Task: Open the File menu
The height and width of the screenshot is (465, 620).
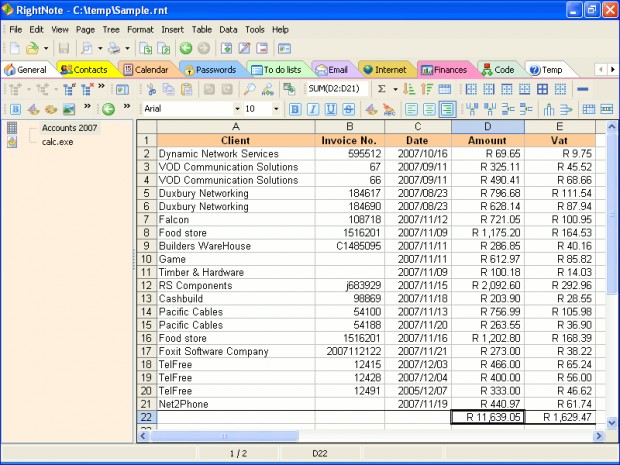Action: click(15, 30)
